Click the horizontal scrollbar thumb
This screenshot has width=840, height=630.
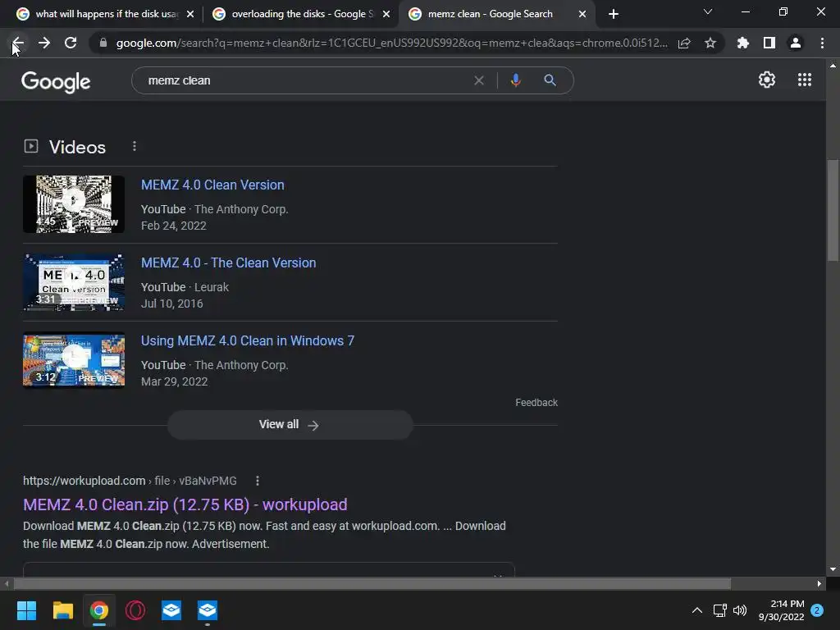372,583
